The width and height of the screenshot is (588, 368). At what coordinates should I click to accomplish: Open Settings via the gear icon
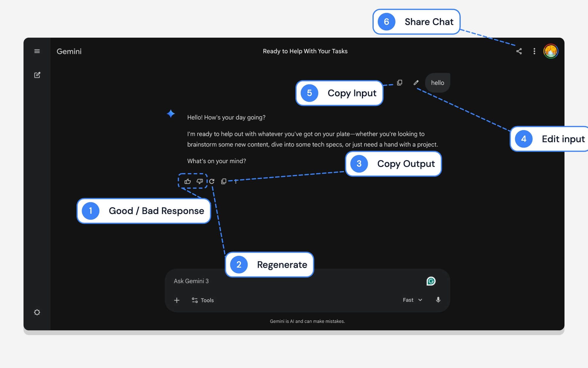click(x=37, y=312)
